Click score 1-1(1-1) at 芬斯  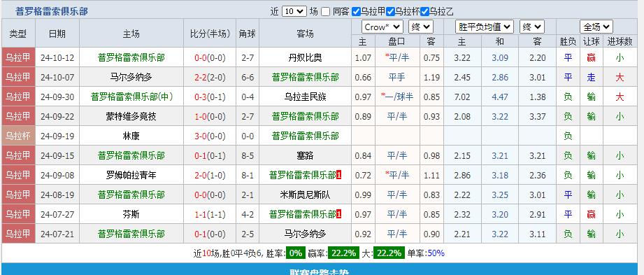pyautogui.click(x=210, y=214)
